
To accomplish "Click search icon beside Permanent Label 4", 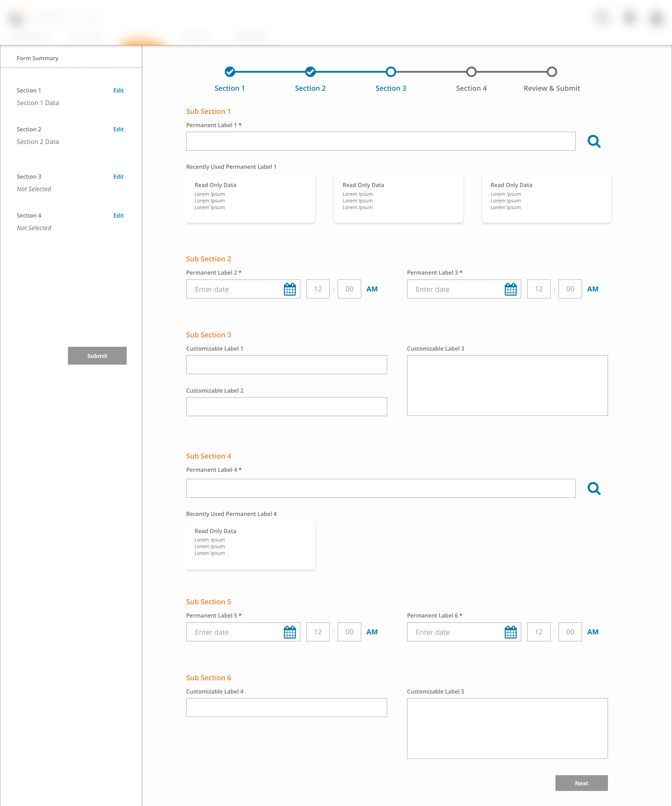I will tap(594, 488).
